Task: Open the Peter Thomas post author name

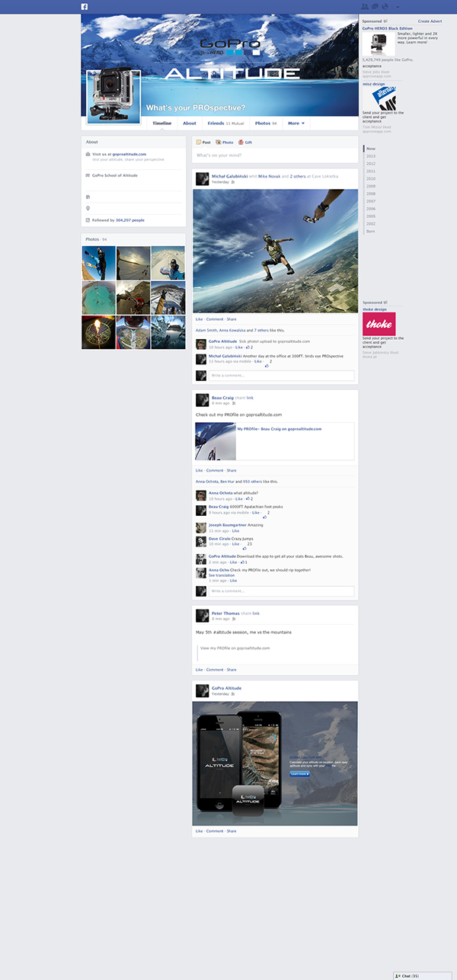Action: (x=225, y=613)
